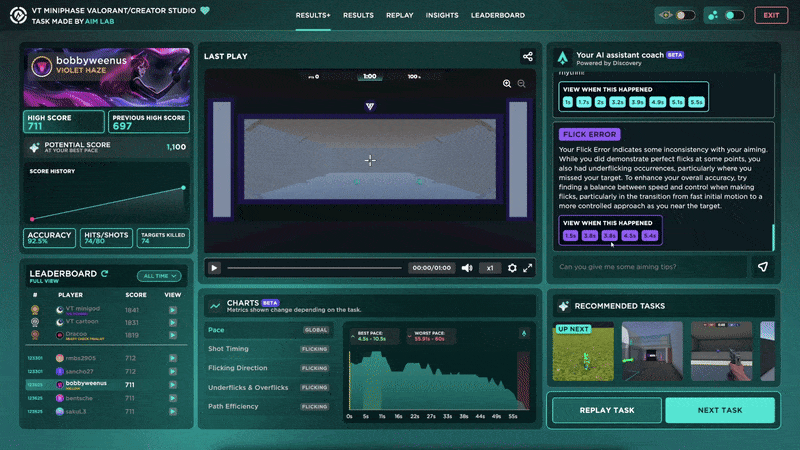This screenshot has width=800, height=450.
Task: Send message to the AI coach
Action: click(x=763, y=267)
